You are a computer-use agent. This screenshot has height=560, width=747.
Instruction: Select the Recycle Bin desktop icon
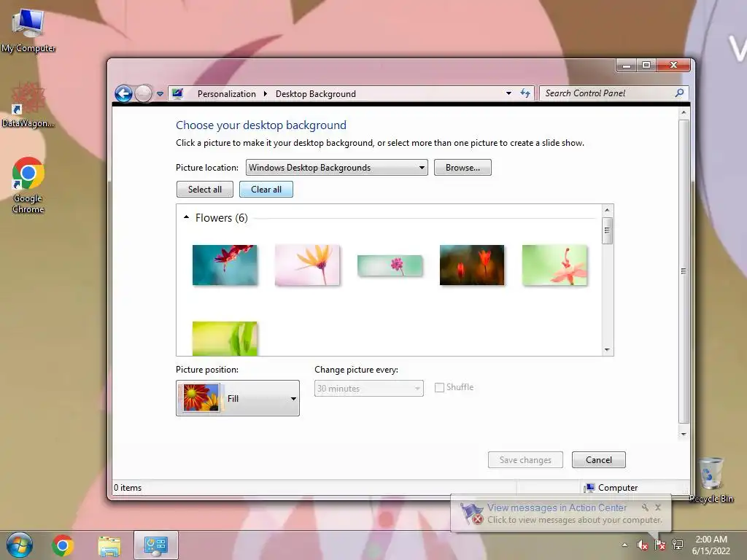point(711,478)
